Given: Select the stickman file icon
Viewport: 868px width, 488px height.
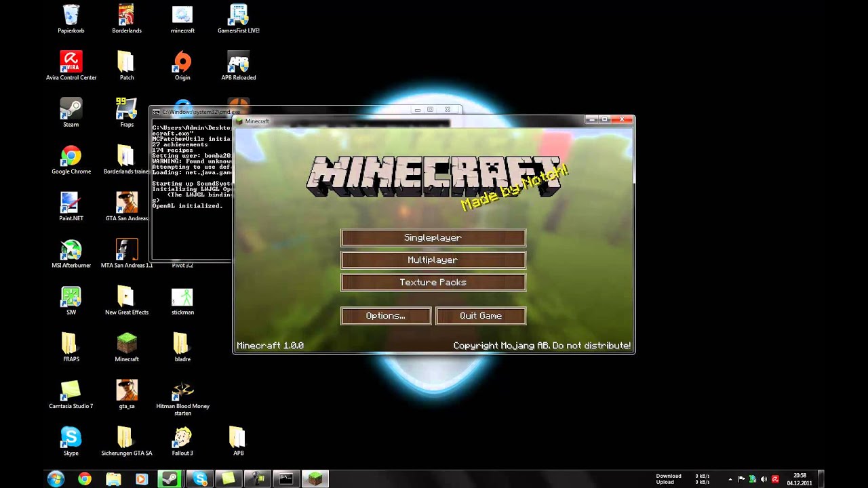Looking at the screenshot, I should pos(182,301).
